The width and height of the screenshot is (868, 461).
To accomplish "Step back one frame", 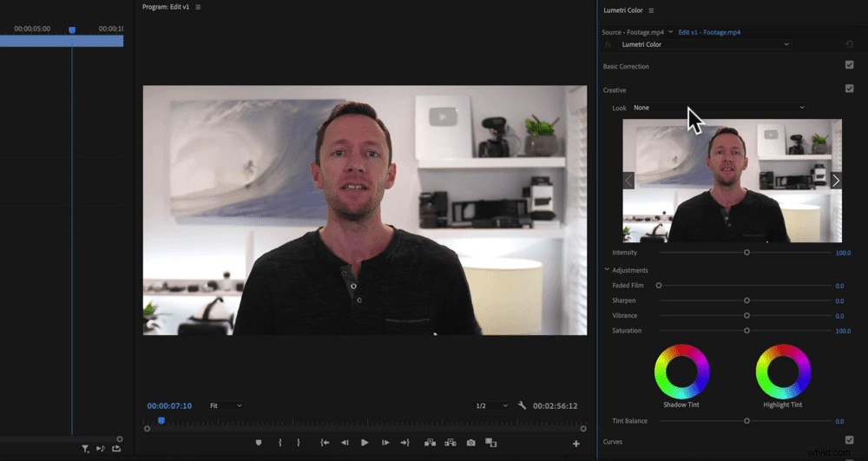I will [345, 443].
